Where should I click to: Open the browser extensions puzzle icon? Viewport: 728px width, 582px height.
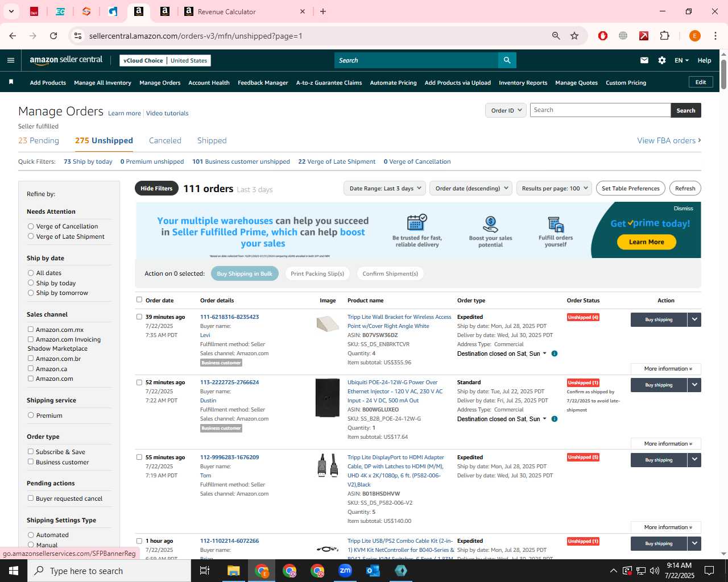tap(664, 36)
